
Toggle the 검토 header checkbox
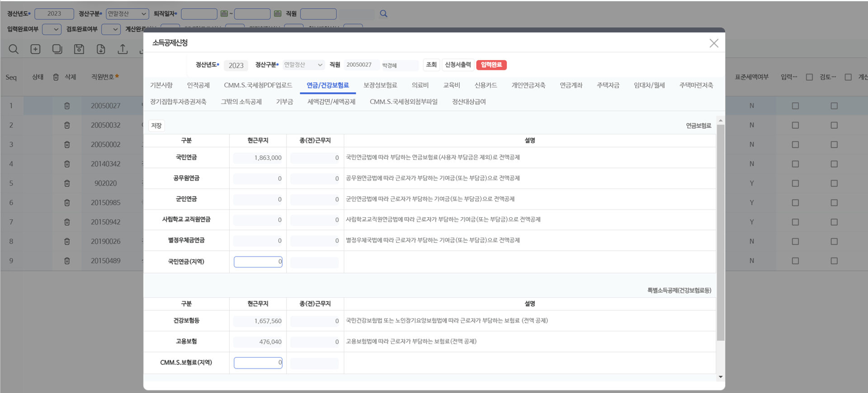coord(848,77)
